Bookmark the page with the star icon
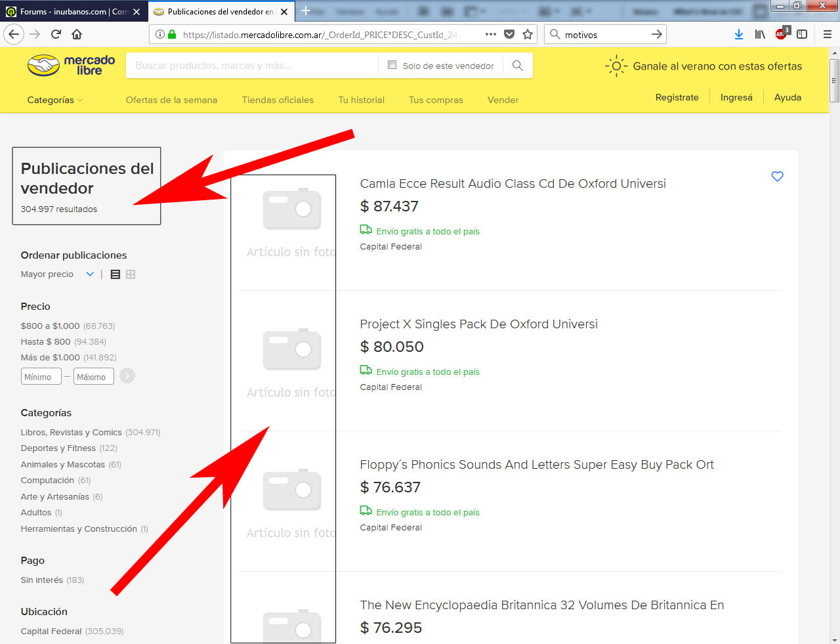 click(528, 33)
